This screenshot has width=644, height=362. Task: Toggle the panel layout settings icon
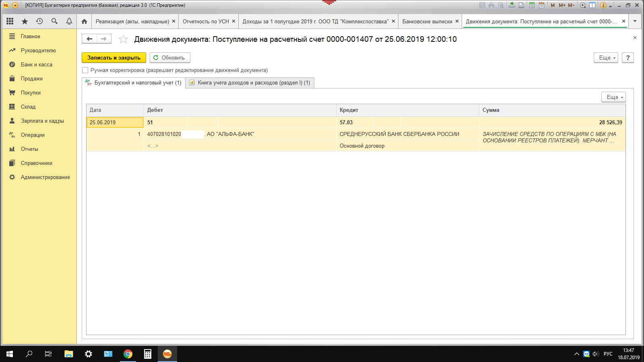coord(592,5)
